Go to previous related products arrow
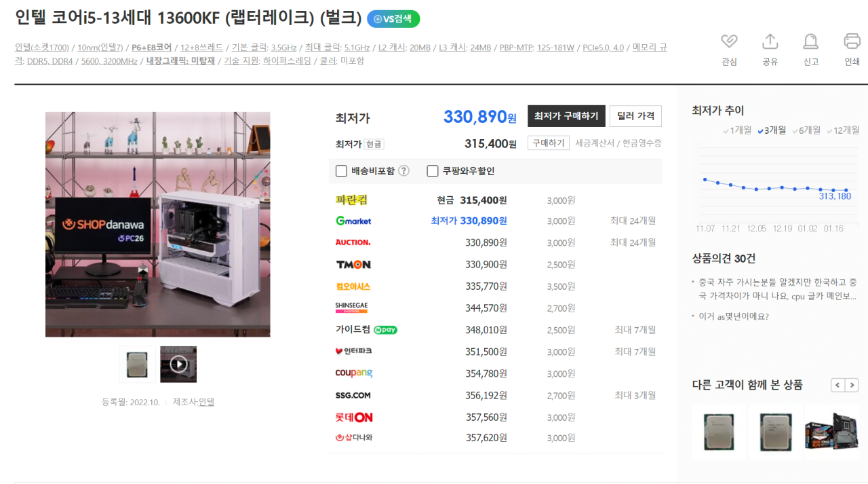The image size is (868, 484). coord(838,385)
